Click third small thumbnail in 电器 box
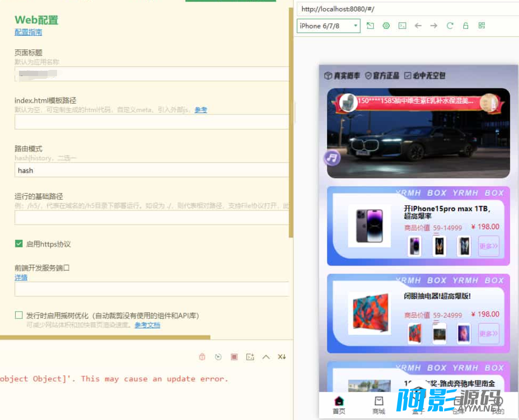Image resolution: width=519 pixels, height=420 pixels. point(464,334)
